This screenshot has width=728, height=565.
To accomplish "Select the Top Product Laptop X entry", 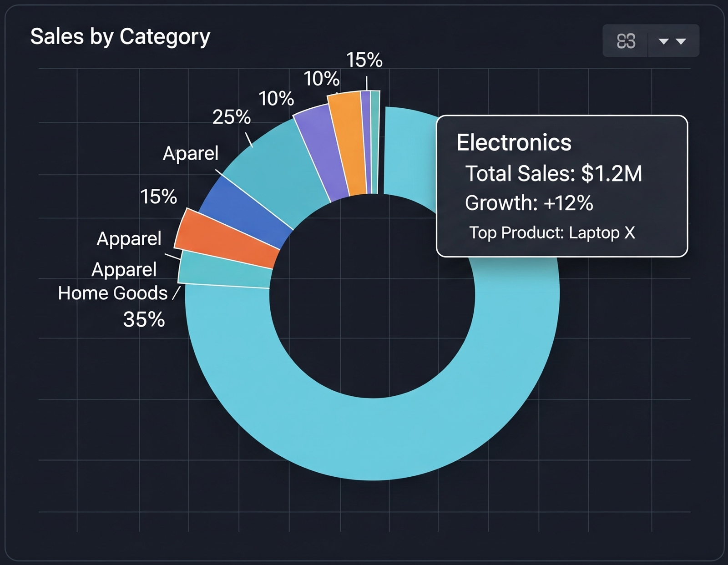I will [553, 232].
